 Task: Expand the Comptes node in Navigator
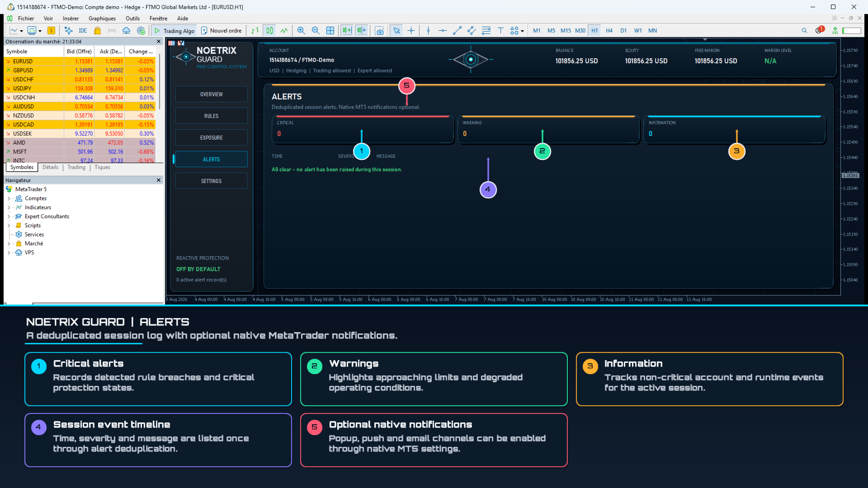[x=9, y=198]
